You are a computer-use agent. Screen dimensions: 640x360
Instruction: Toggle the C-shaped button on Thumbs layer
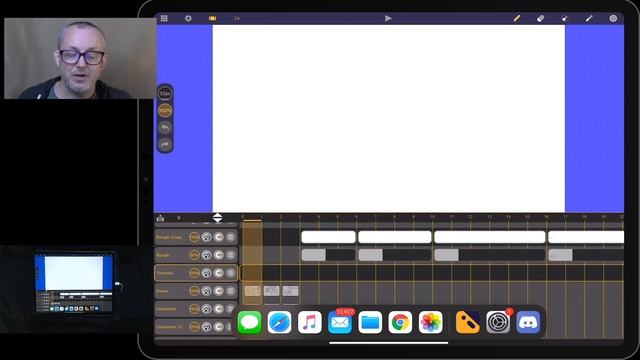coord(219,273)
